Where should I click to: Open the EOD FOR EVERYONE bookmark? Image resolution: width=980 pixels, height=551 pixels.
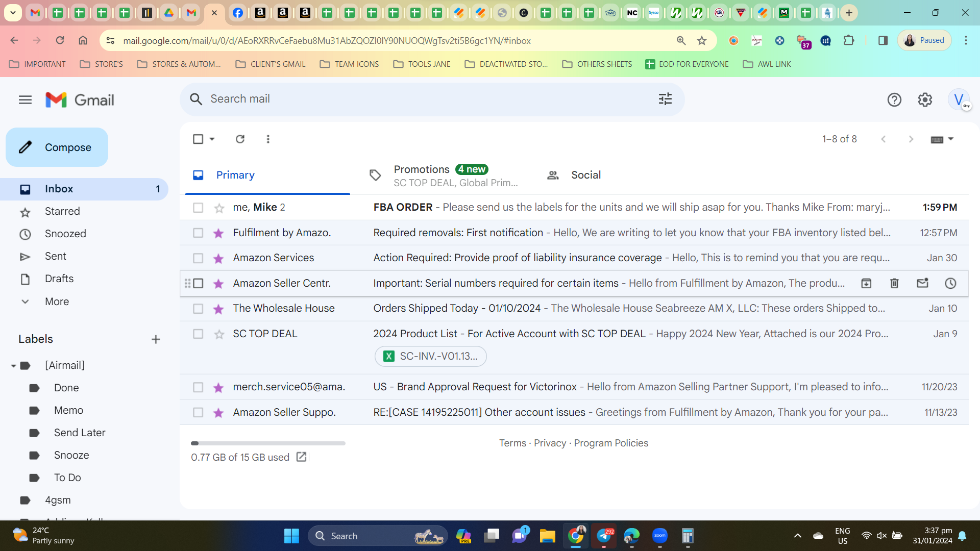coord(687,64)
